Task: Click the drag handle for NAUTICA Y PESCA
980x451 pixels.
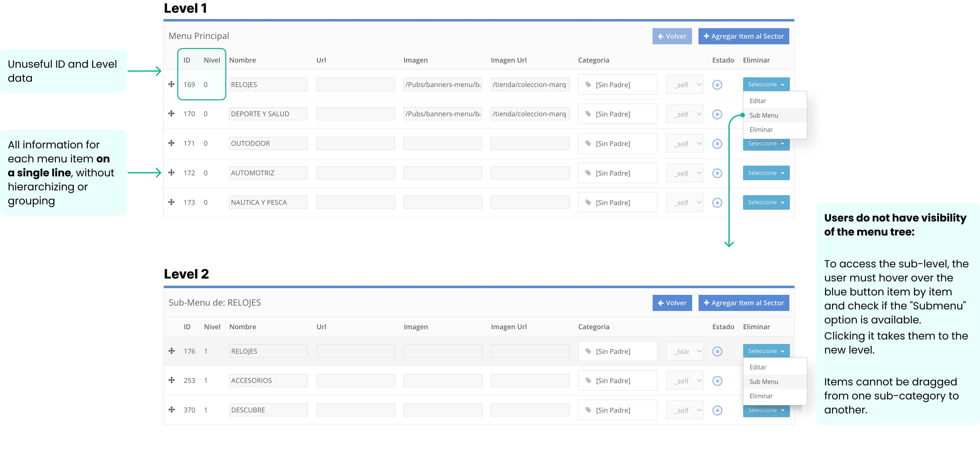Action: coord(171,202)
